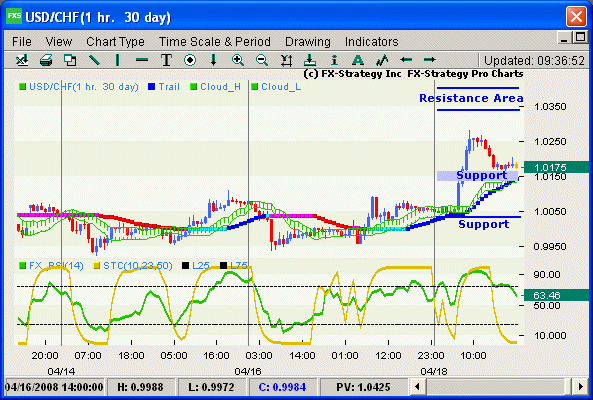
Task: Click the 04/18 date label on axis
Action: point(434,372)
